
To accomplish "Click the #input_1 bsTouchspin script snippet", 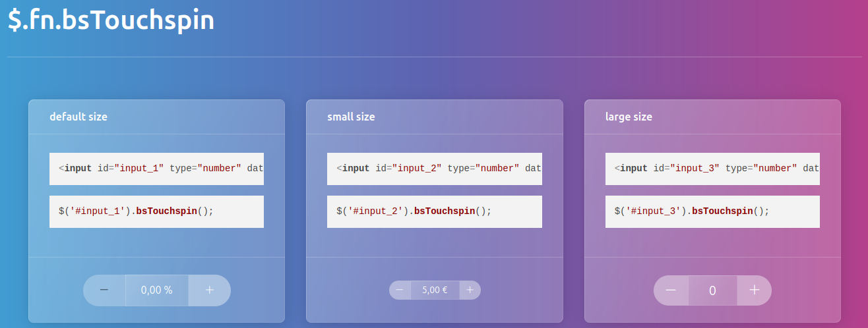I will point(156,211).
